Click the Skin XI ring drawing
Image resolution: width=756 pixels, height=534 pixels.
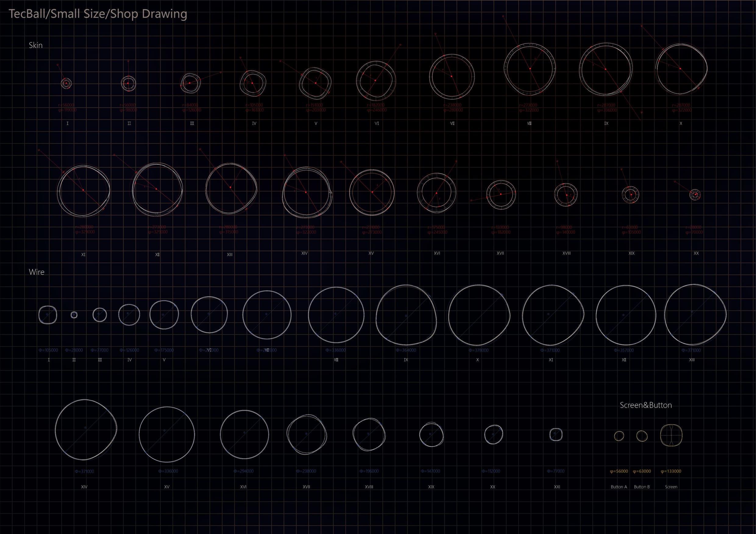point(83,191)
